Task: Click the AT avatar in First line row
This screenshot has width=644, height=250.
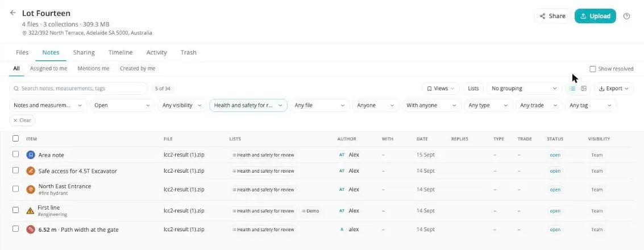Action: pos(342,211)
